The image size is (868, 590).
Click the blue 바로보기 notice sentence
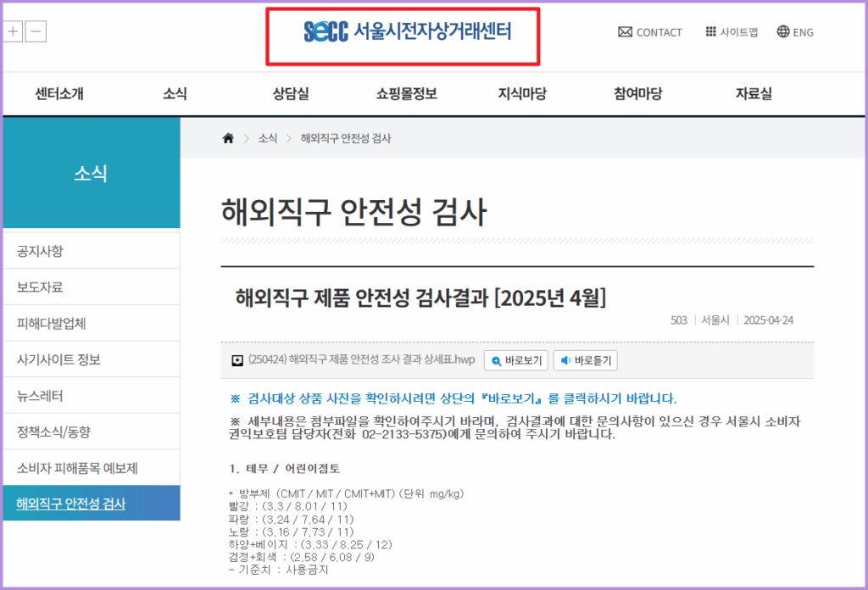click(453, 398)
